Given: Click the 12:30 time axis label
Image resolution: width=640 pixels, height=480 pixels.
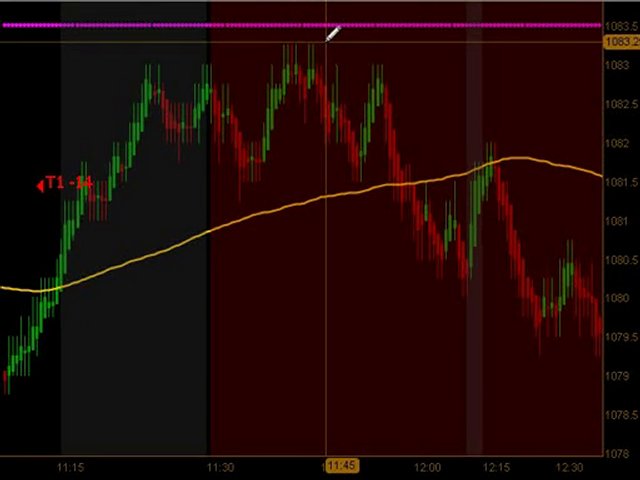Looking at the screenshot, I should click(x=569, y=467).
